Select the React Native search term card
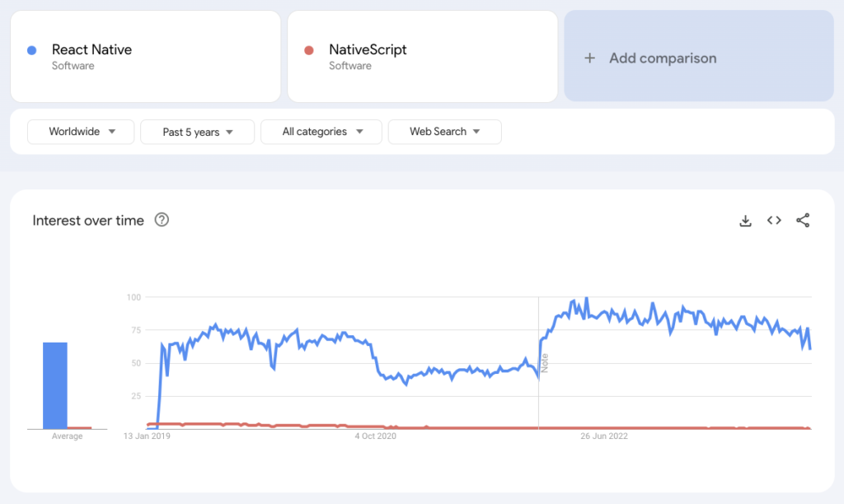This screenshot has width=844, height=504. tap(145, 57)
